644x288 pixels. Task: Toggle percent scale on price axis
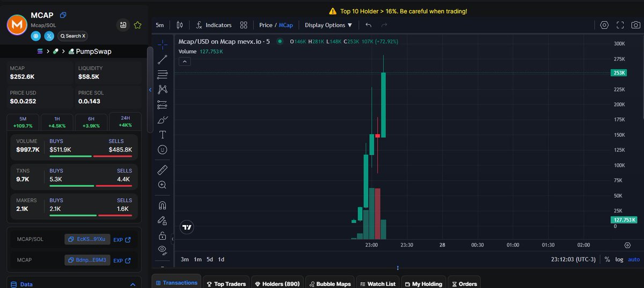pos(607,260)
